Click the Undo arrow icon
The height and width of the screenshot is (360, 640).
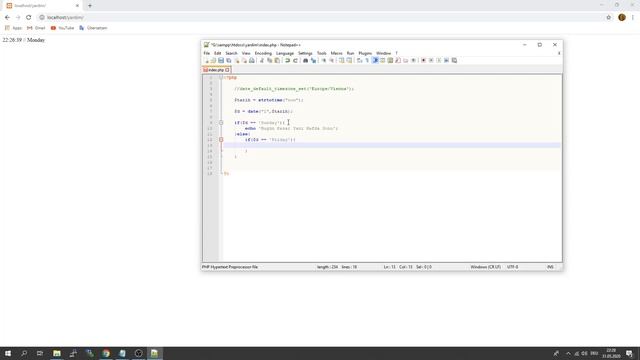pos(287,60)
